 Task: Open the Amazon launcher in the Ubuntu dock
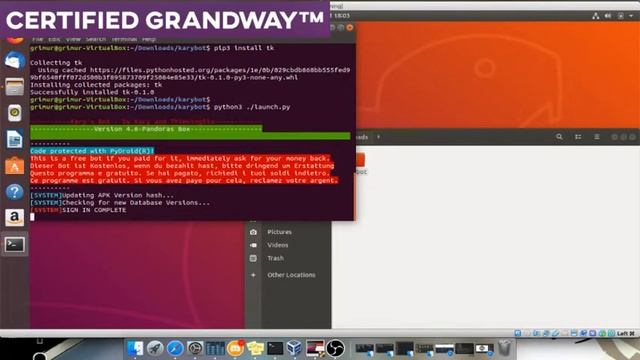pyautogui.click(x=15, y=218)
